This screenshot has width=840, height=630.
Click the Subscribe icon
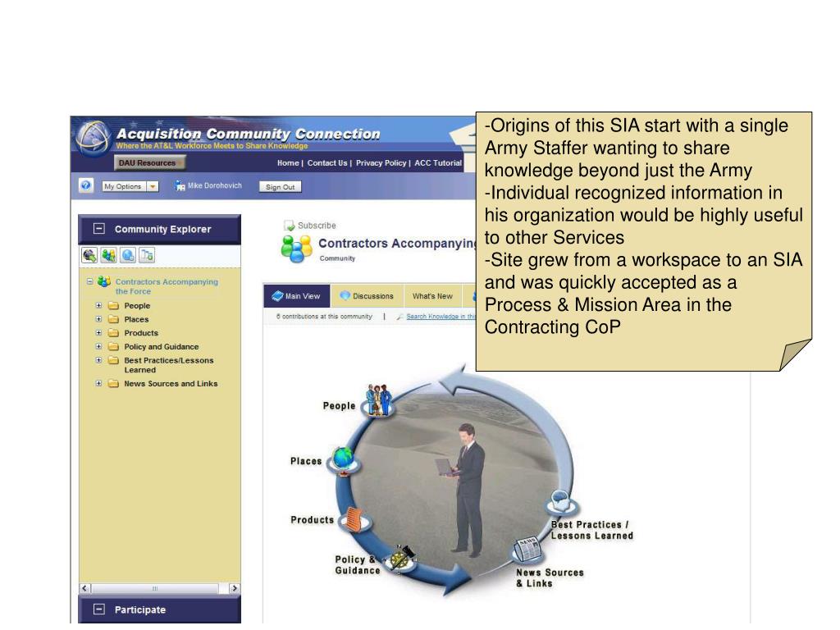coord(290,226)
